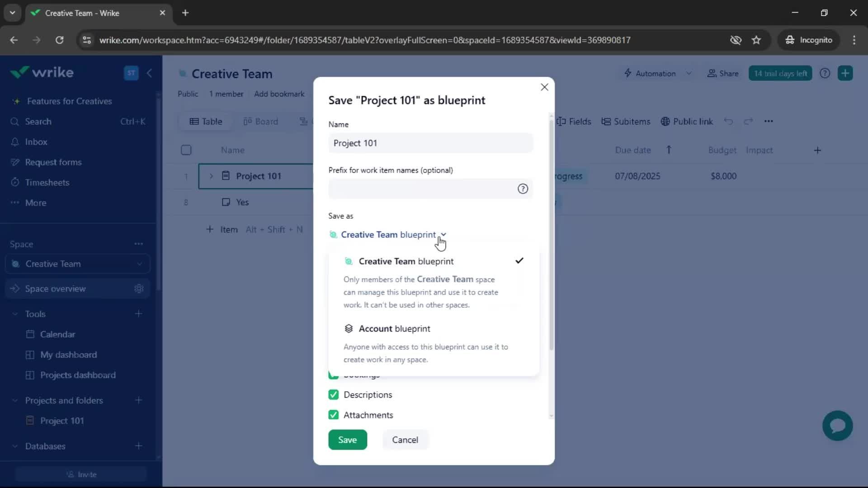Screen dimensions: 868x488
Task: Open the ST user avatar menu
Action: pos(131,73)
